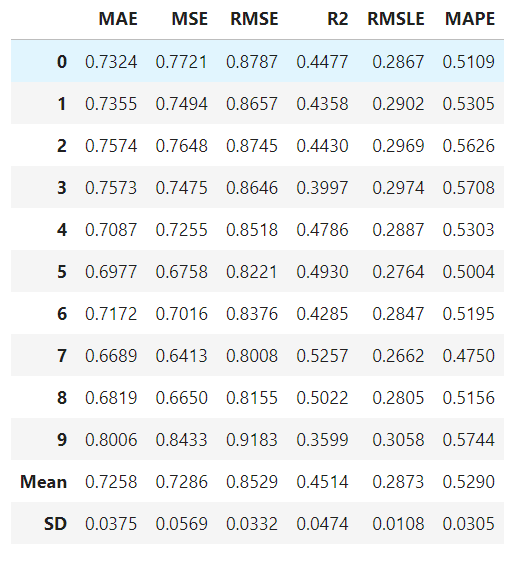512x564 pixels.
Task: Click RMSE value 0.8221 in fold 5
Action: point(252,272)
